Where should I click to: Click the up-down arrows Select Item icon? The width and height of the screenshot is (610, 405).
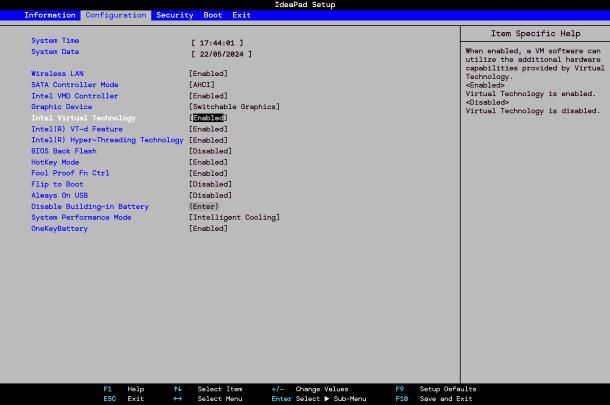[x=177, y=389]
